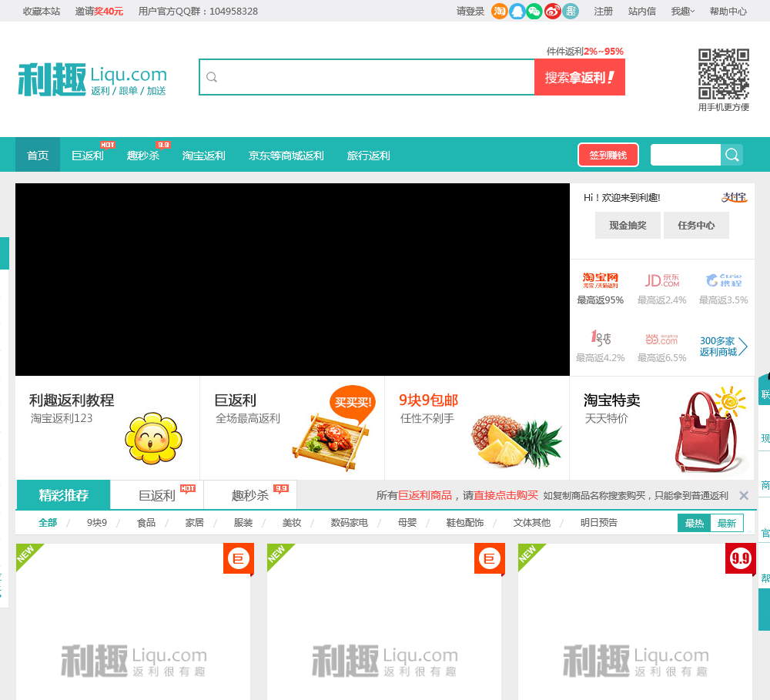The height and width of the screenshot is (700, 770).
Task: Switch to the 趣秒杀 tab beside 精彩推荐
Action: pos(250,495)
